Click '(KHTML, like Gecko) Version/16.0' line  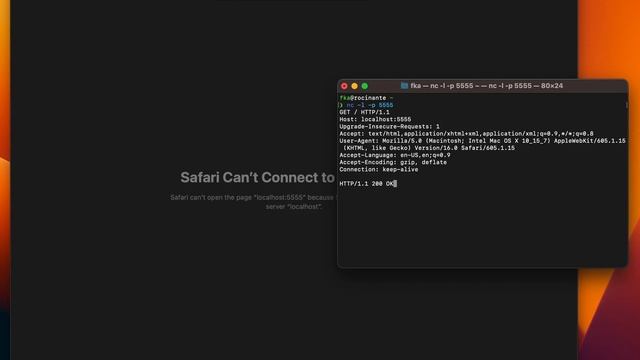click(x=429, y=148)
